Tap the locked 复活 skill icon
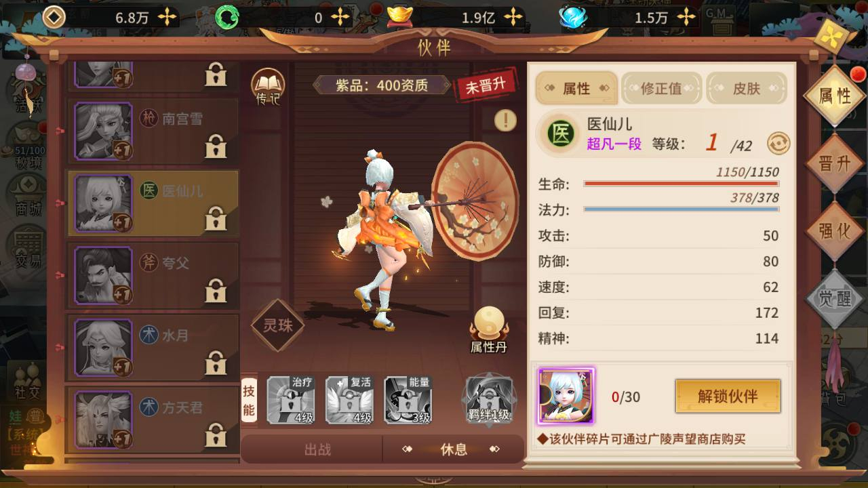The height and width of the screenshot is (488, 868). click(349, 400)
